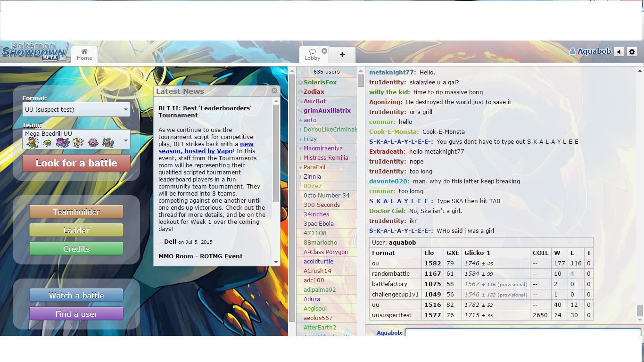
Task: Click the last Pokémon icon in team
Action: coord(108,142)
